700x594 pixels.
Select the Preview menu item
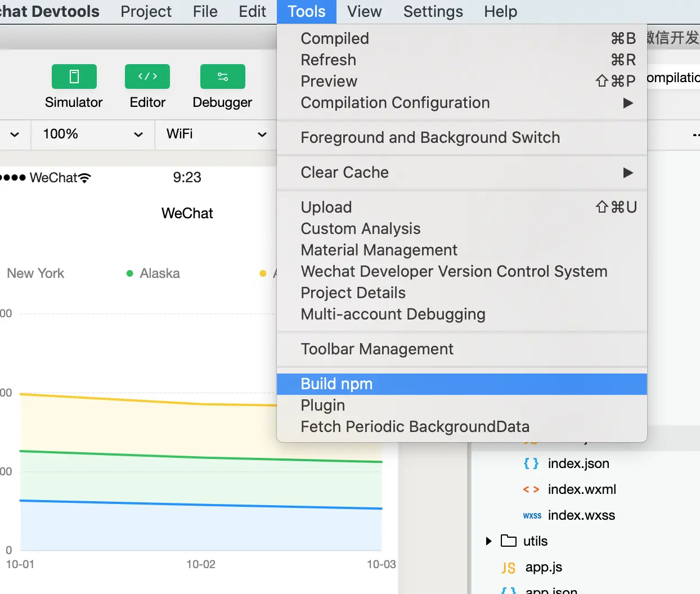462,81
